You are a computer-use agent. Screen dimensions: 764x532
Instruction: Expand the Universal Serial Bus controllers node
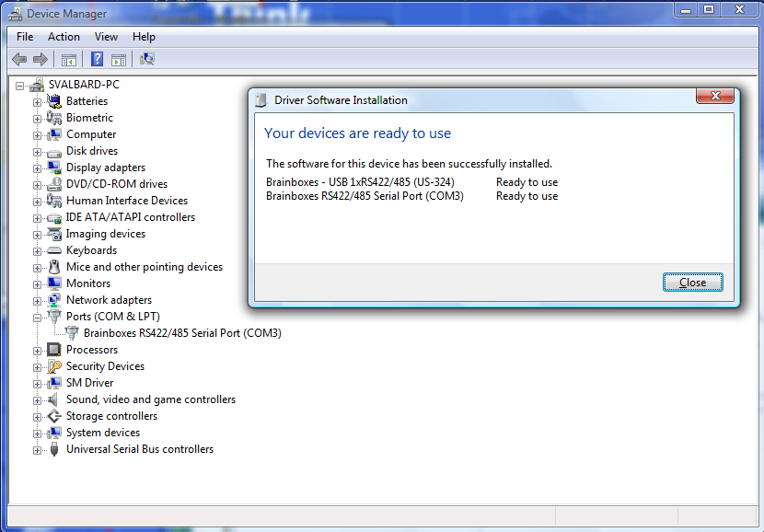pyautogui.click(x=38, y=449)
